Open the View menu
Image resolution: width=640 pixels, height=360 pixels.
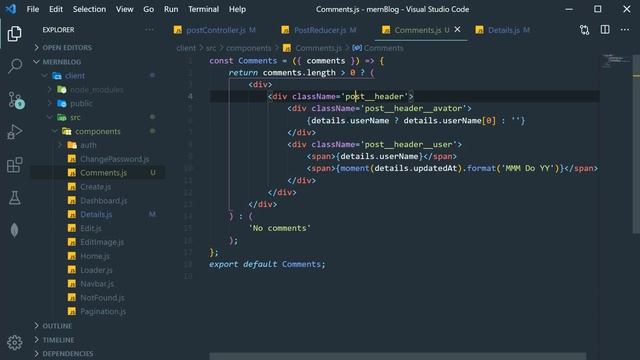pos(124,9)
